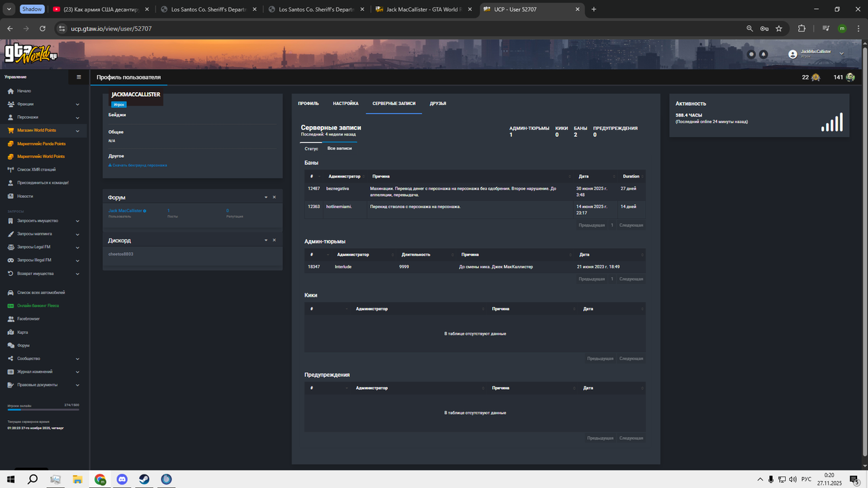Select Все записи sub-tab
Screen dimensions: 868x488
click(340, 148)
